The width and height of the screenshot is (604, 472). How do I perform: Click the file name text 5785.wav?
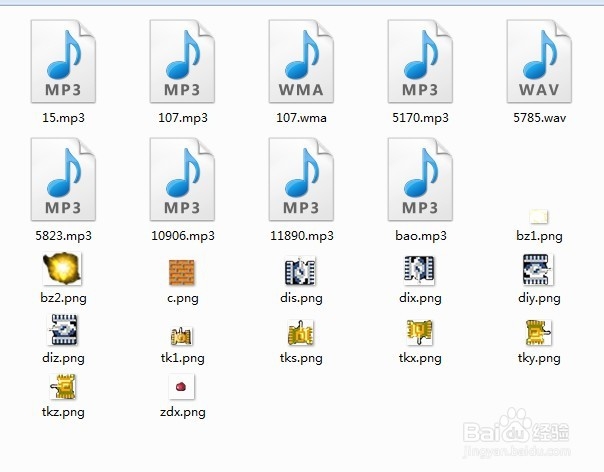(539, 118)
